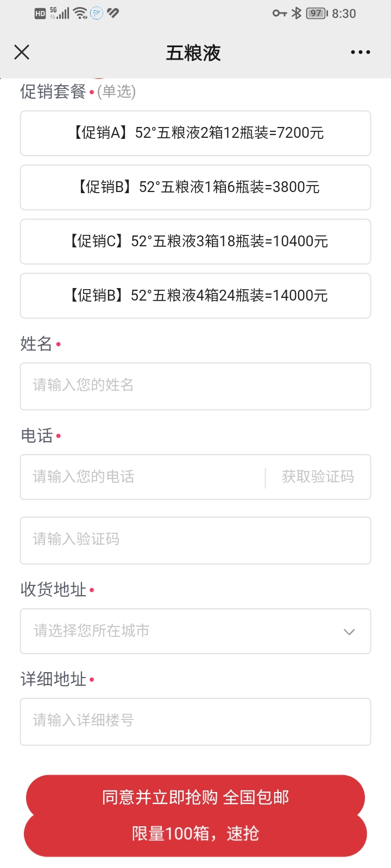Choose 促销C 3箱18瓶装 10400元 package
Image resolution: width=391 pixels, height=868 pixels.
click(195, 241)
